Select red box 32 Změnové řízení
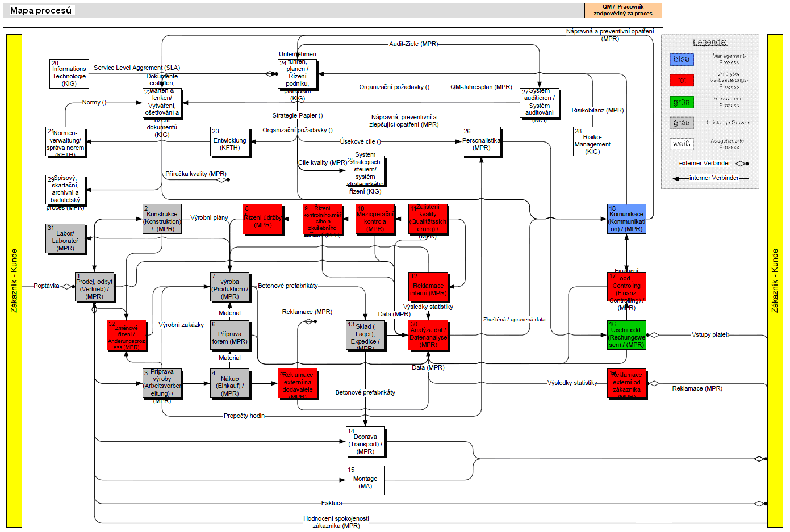The width and height of the screenshot is (790, 532). (127, 334)
